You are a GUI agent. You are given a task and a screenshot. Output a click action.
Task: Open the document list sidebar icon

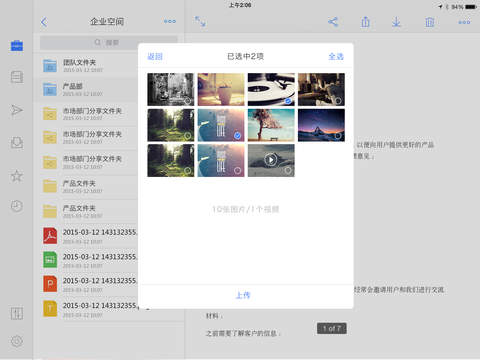[17, 77]
